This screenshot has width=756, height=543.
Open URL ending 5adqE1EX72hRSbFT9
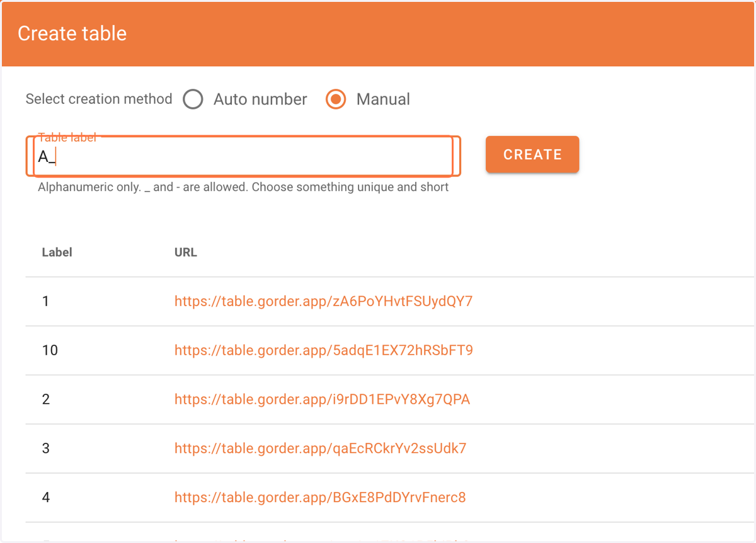click(x=323, y=350)
